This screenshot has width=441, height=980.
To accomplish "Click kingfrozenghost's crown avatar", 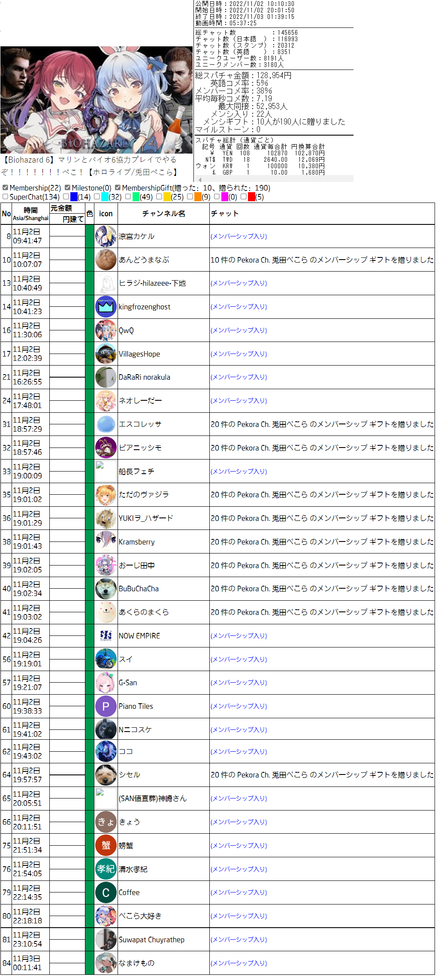I will coord(106,307).
